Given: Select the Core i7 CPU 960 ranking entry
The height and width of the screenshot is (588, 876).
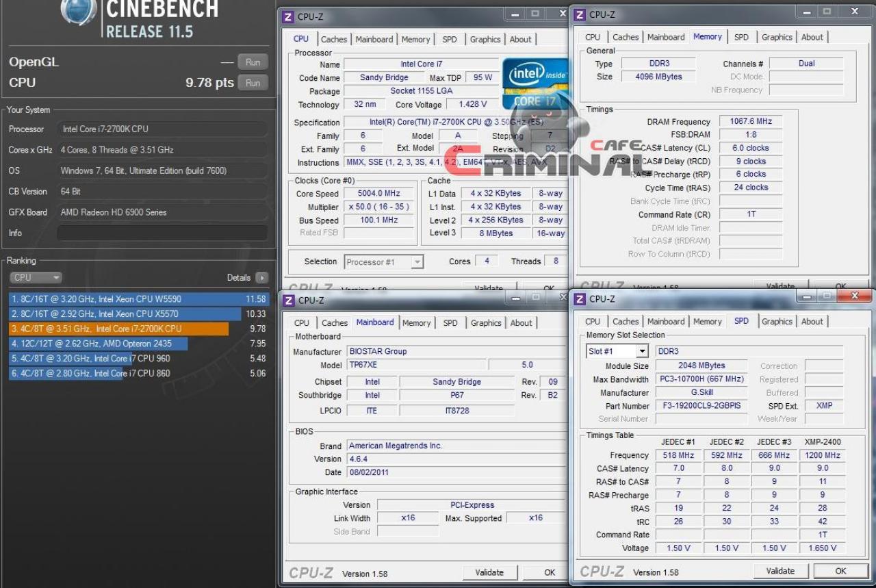Looking at the screenshot, I should pyautogui.click(x=138, y=359).
